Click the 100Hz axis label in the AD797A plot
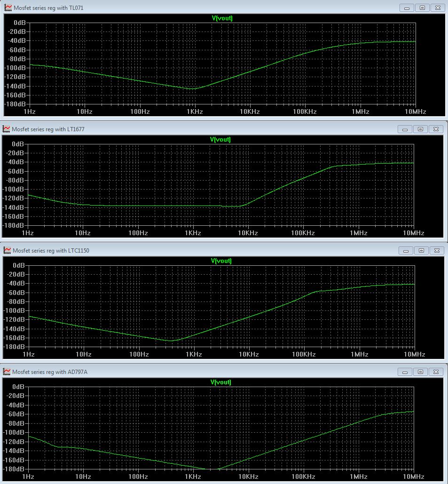Image resolution: width=448 pixels, height=484 pixels. pyautogui.click(x=138, y=476)
